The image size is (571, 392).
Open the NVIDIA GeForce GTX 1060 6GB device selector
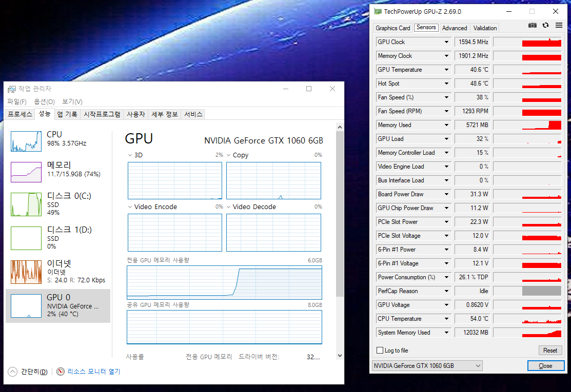coord(427,365)
